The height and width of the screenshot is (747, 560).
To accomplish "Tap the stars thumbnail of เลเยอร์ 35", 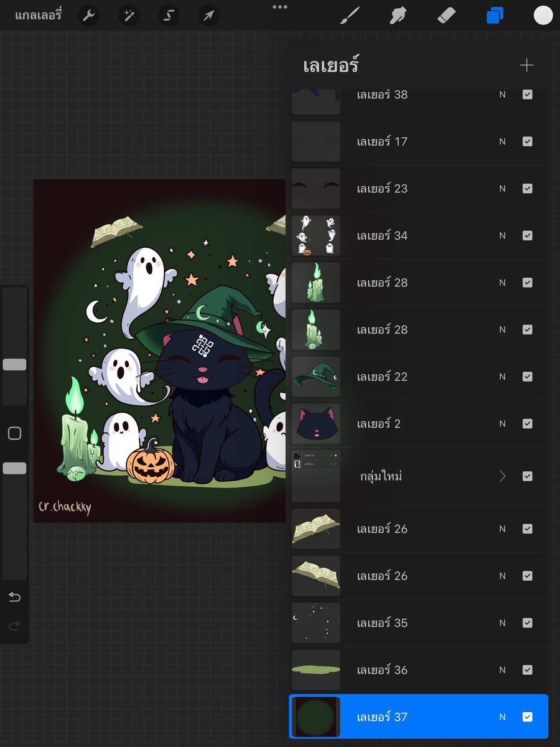I will 316,623.
